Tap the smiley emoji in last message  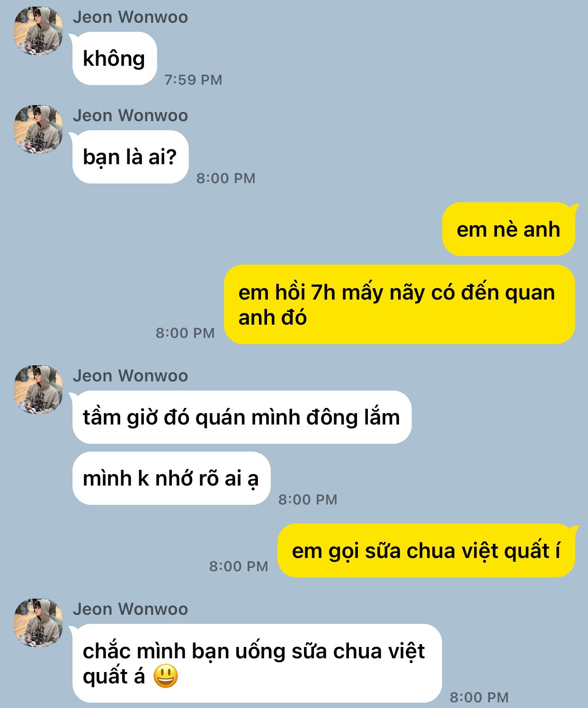[166, 676]
